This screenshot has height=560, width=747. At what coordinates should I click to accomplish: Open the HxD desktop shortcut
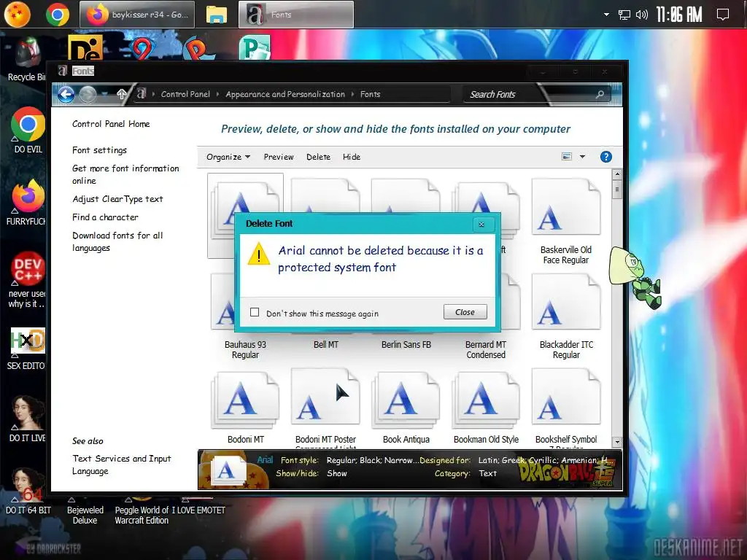coord(27,349)
